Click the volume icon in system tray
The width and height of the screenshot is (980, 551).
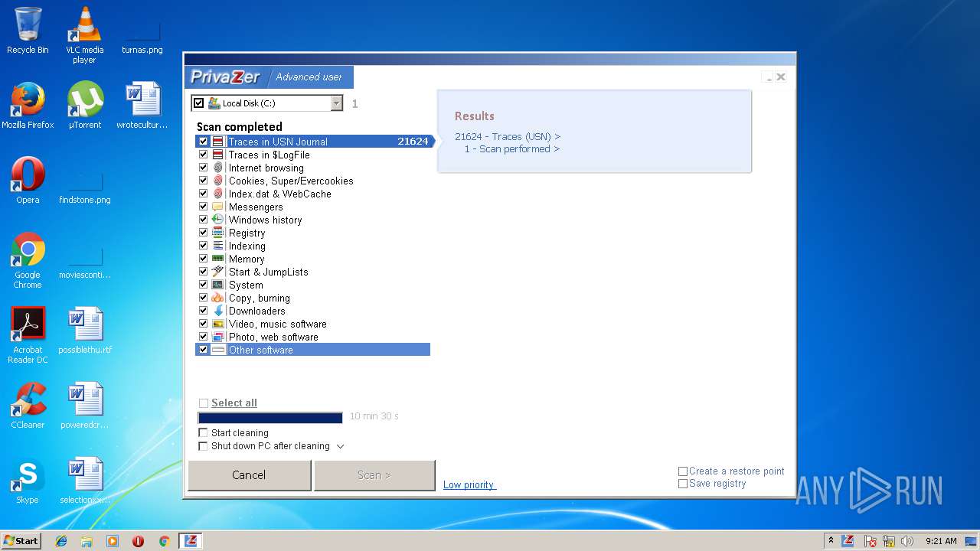click(906, 541)
